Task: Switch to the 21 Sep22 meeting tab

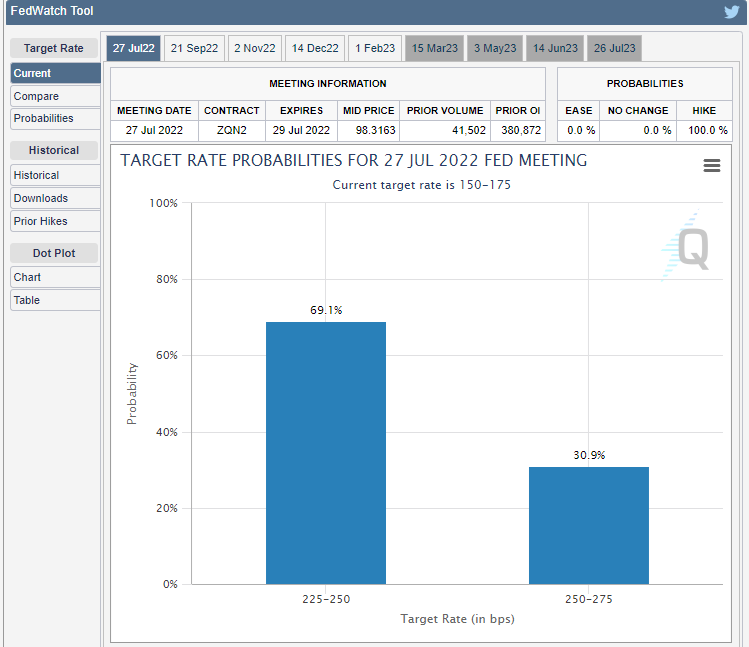Action: tap(195, 48)
